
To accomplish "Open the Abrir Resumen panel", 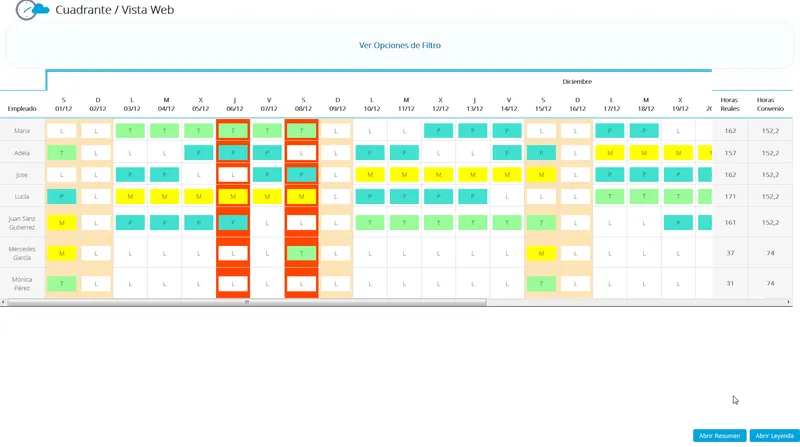I will tap(719, 435).
